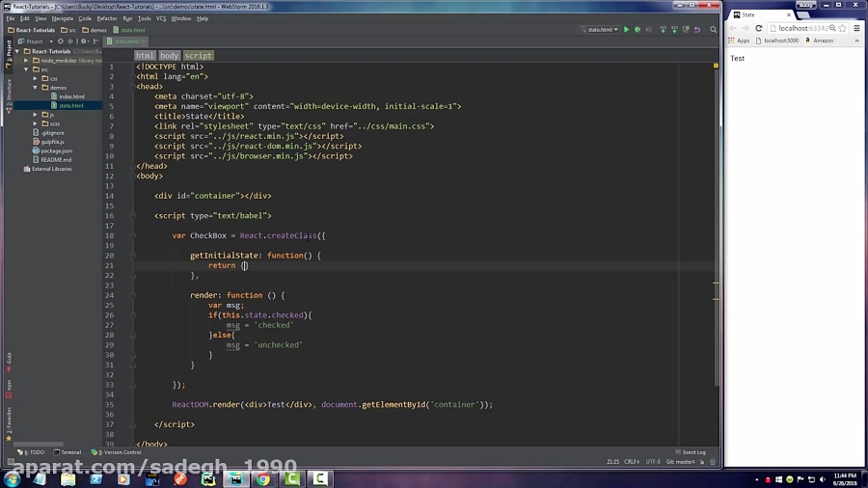
Task: Click the Git: master branch indicator
Action: pyautogui.click(x=680, y=461)
